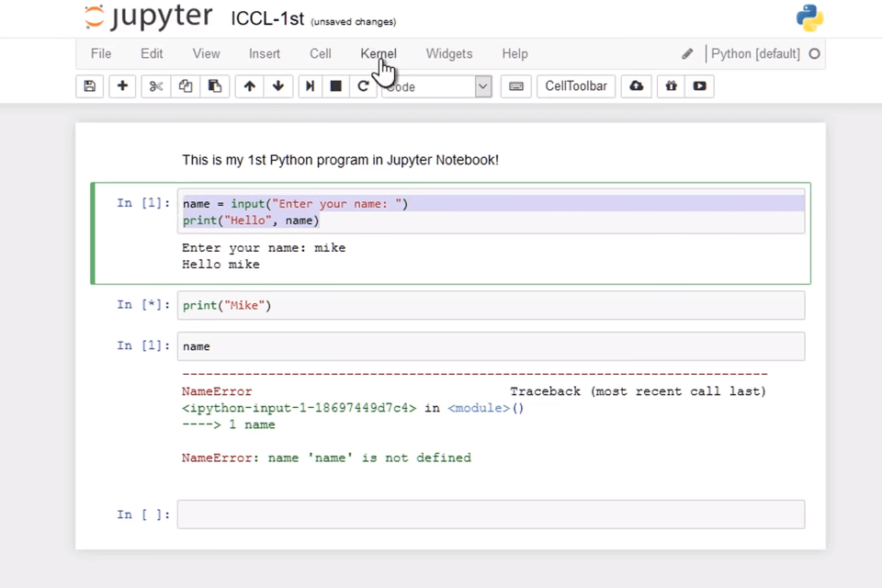Run the current cell with the run icon
Image resolution: width=882 pixels, height=588 pixels.
310,85
